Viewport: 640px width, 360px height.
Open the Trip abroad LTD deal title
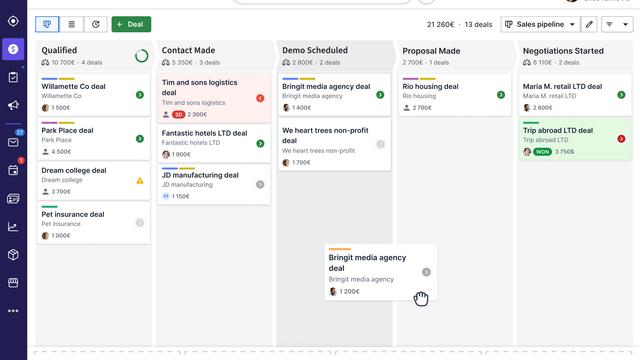point(558,131)
